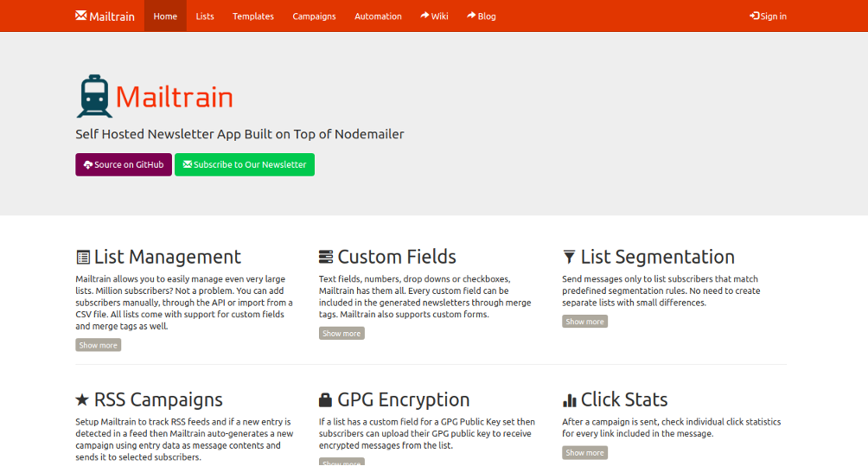Show more under Custom Fields
The image size is (868, 466).
[x=341, y=333]
